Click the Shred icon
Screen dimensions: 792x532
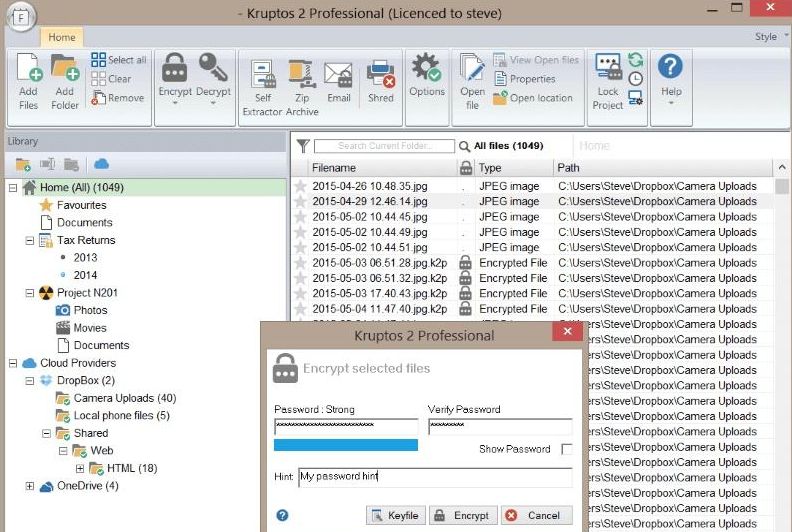[381, 74]
